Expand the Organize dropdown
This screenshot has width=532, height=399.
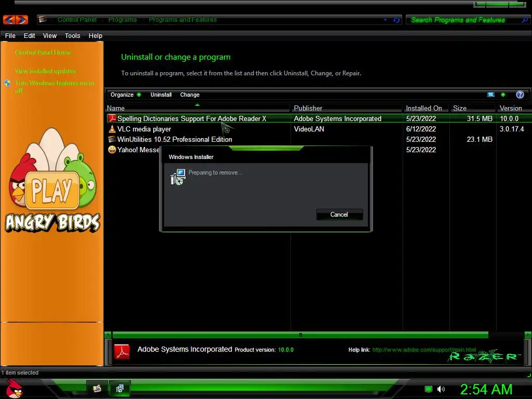[126, 95]
